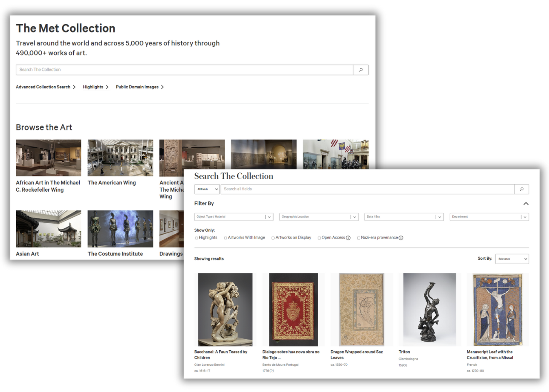Screen dimensions: 549x392
Task: Expand the Geographic Location dropdown
Action: pos(319,217)
